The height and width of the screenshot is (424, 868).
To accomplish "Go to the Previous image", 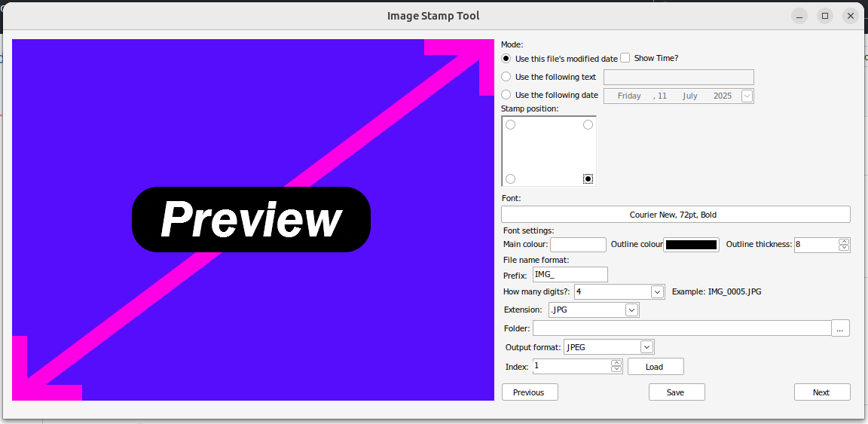I will (x=529, y=392).
